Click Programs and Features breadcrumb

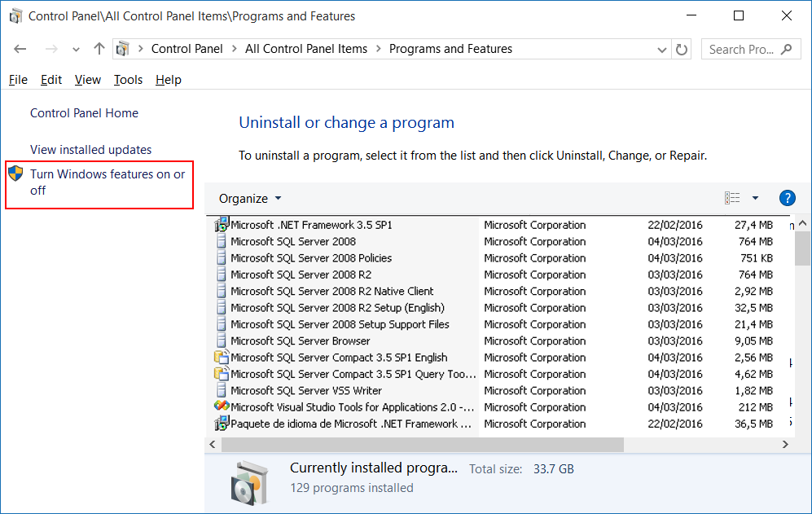450,49
